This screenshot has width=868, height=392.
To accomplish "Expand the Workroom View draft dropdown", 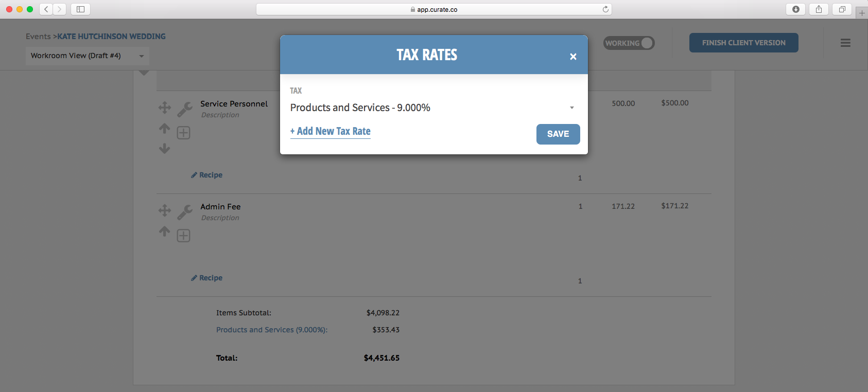I will 87,56.
